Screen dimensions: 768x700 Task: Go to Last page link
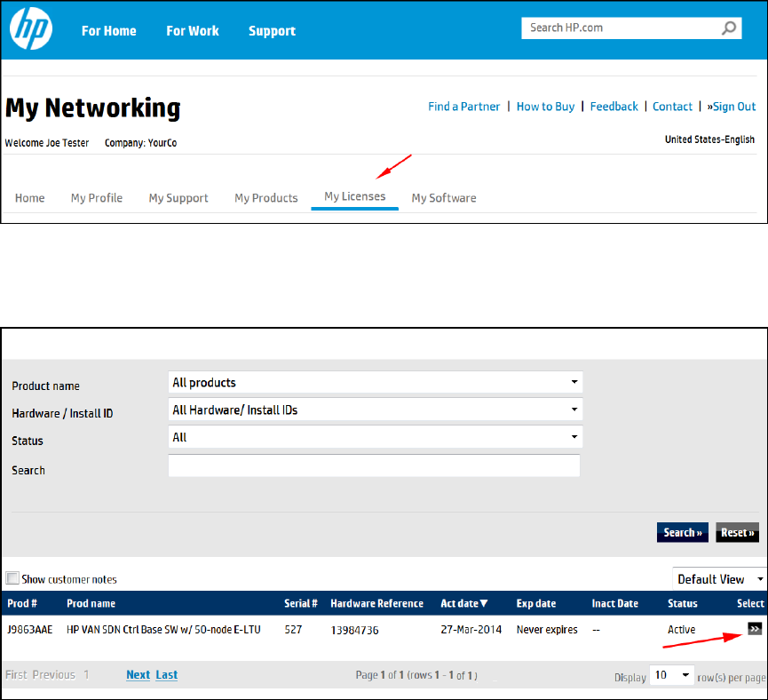point(167,675)
